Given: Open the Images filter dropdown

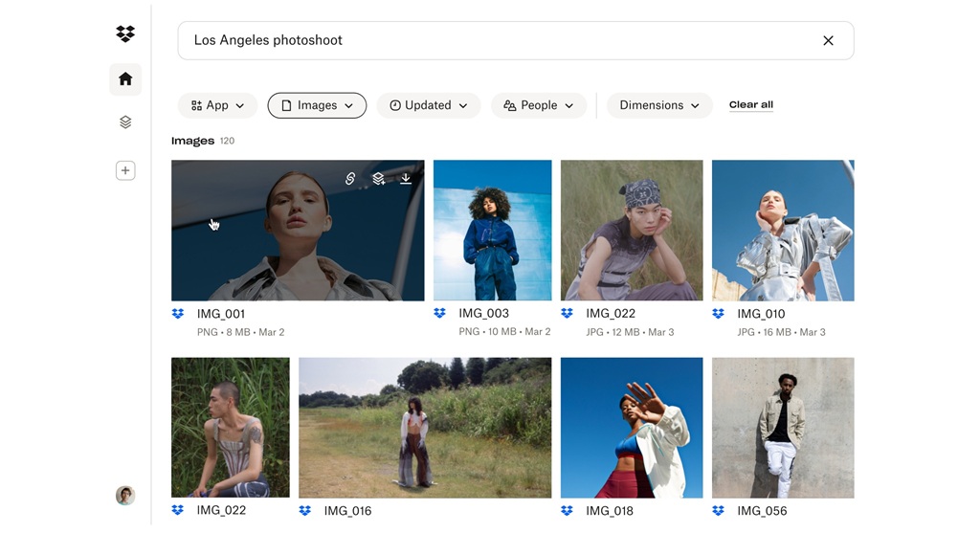Looking at the screenshot, I should [317, 105].
